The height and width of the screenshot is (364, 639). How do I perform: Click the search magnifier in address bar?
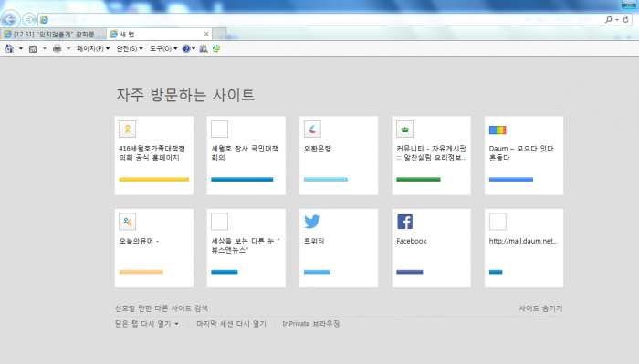coord(609,19)
